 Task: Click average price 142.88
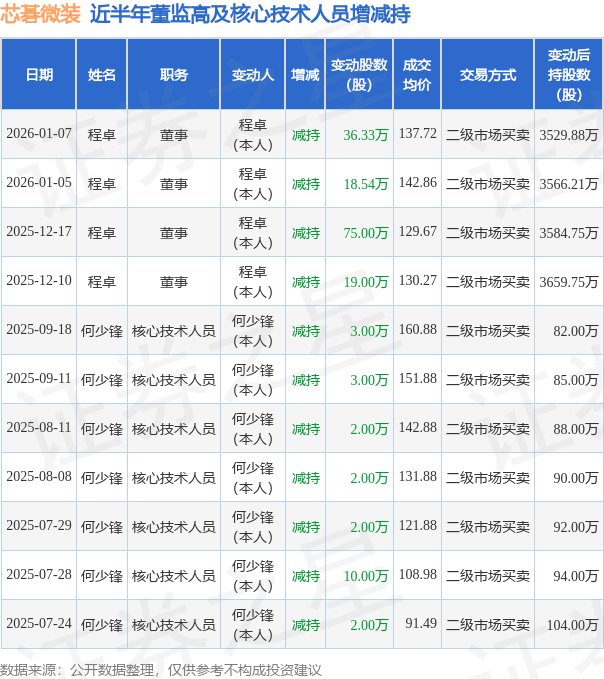click(417, 427)
